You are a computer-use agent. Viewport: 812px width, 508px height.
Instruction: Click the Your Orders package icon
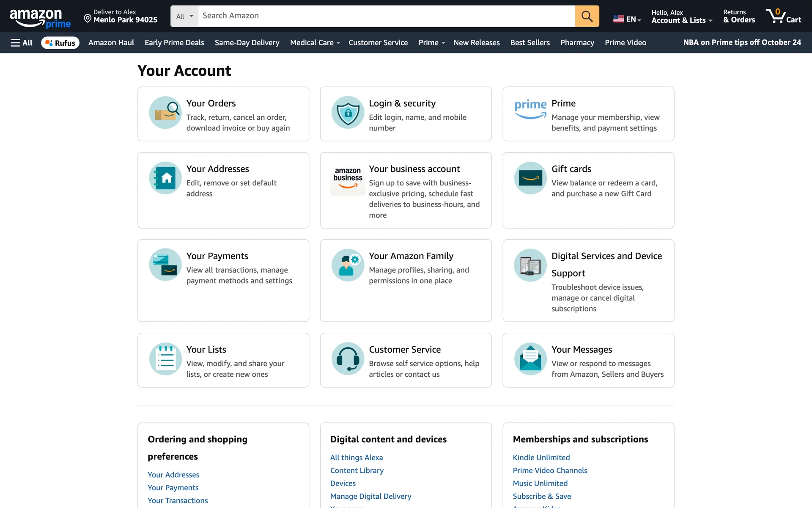[165, 113]
